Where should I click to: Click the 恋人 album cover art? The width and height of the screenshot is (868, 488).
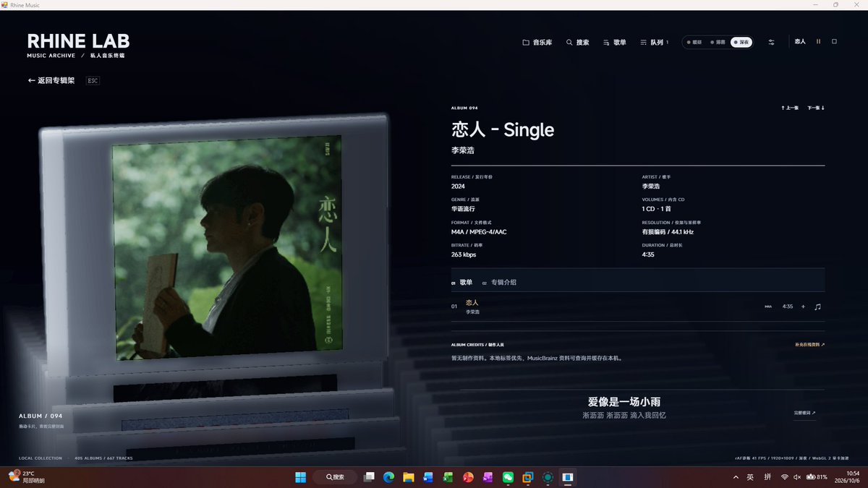click(x=227, y=248)
